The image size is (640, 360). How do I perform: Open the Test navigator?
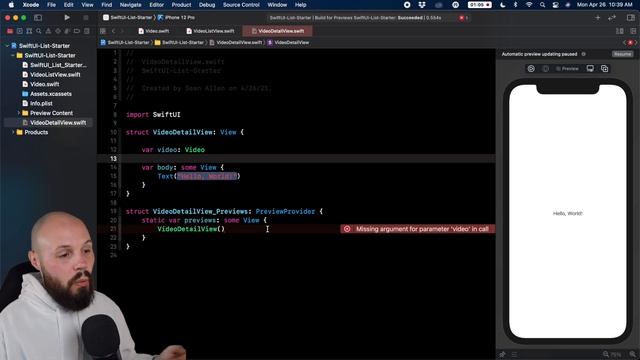click(58, 31)
